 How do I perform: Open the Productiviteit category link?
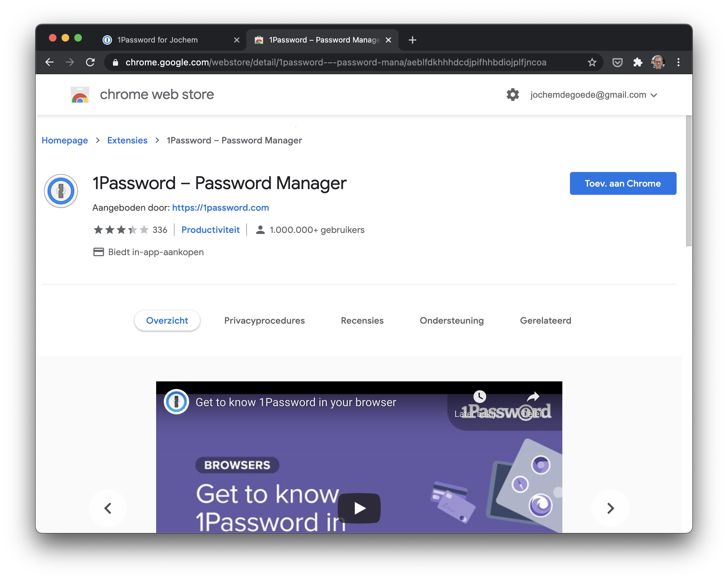(210, 230)
